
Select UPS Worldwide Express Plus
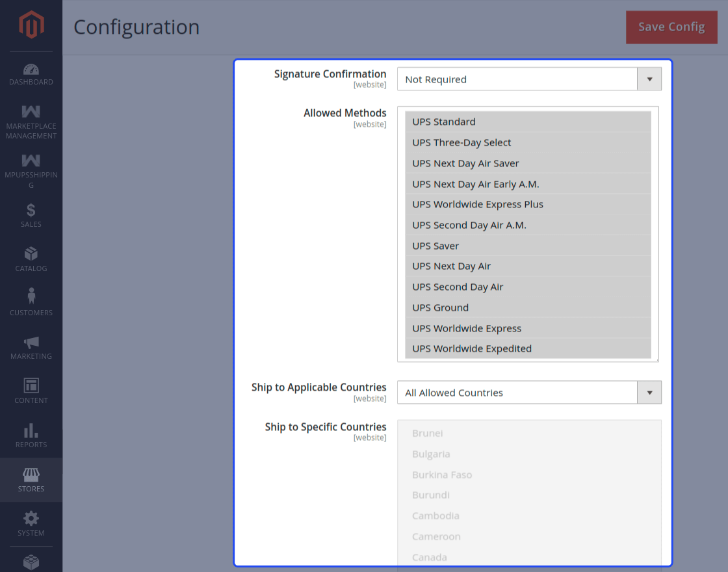[528, 204]
